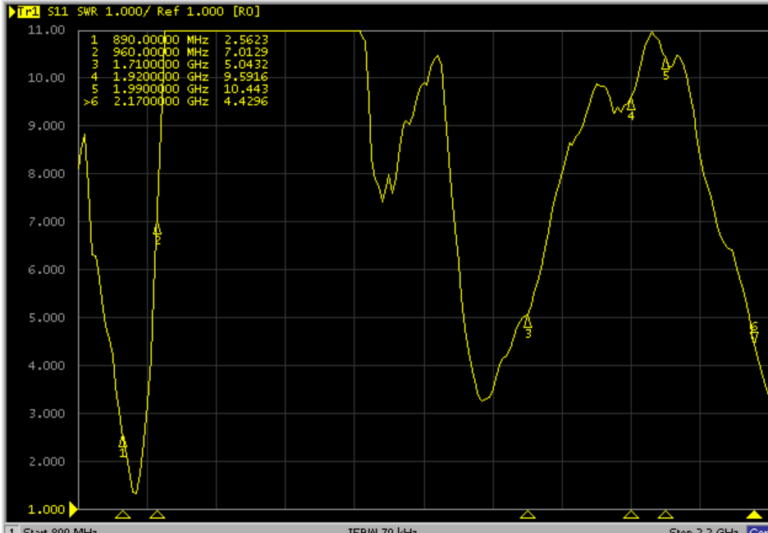Select the Tr1 trace label

click(x=28, y=12)
